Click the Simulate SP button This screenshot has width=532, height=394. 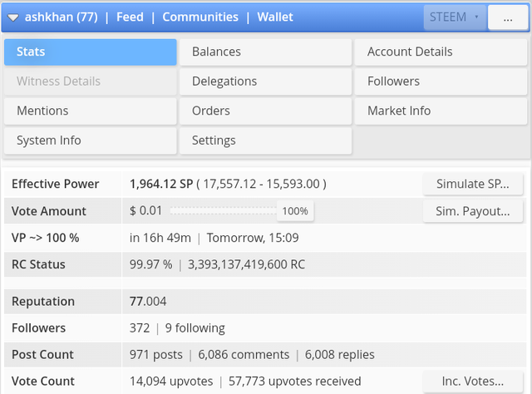tap(472, 184)
